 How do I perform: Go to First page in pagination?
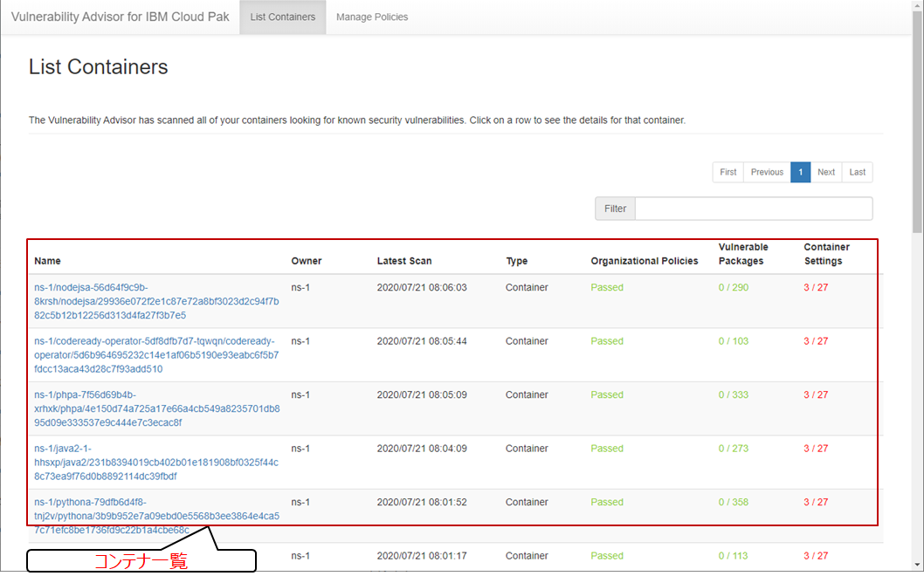[x=727, y=172]
